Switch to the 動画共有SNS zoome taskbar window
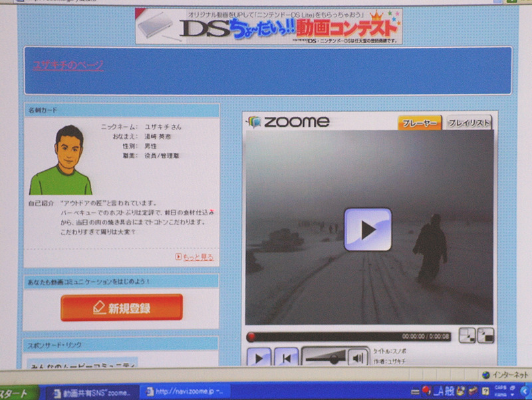 92,393
